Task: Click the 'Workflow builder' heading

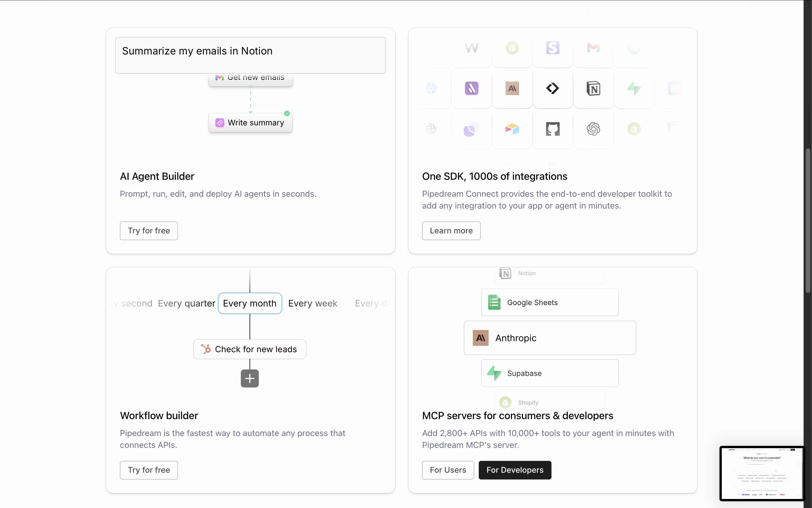Action: tap(159, 416)
